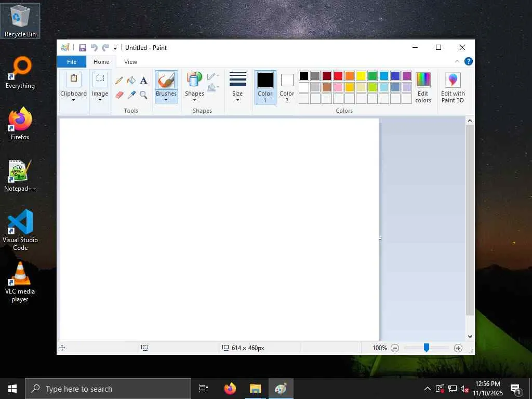Click the muted volume tray icon
The width and height of the screenshot is (532, 399).
tap(464, 389)
